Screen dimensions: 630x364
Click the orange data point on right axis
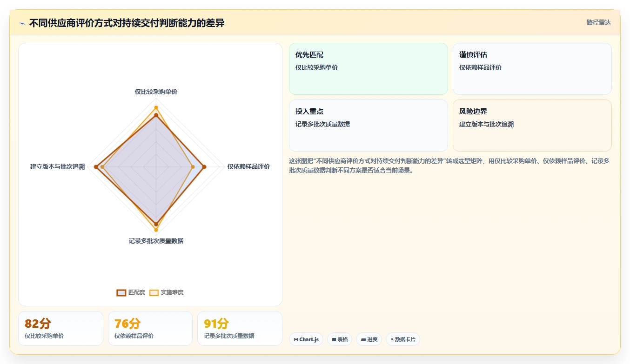click(193, 166)
